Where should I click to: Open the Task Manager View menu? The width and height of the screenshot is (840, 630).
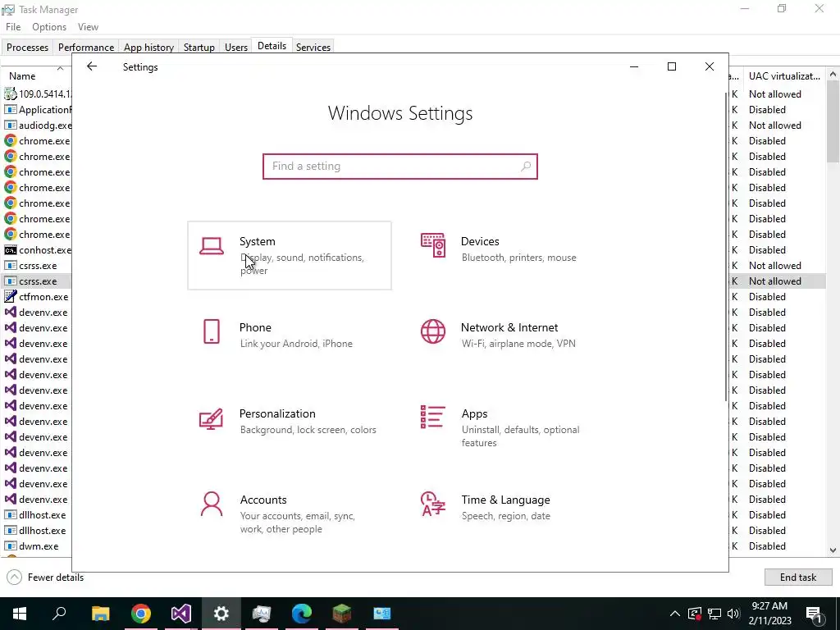88,27
